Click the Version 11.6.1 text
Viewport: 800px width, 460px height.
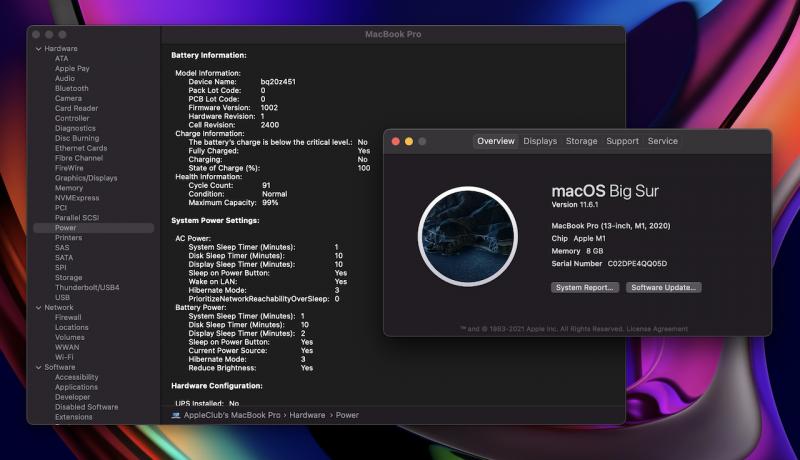[x=575, y=205]
